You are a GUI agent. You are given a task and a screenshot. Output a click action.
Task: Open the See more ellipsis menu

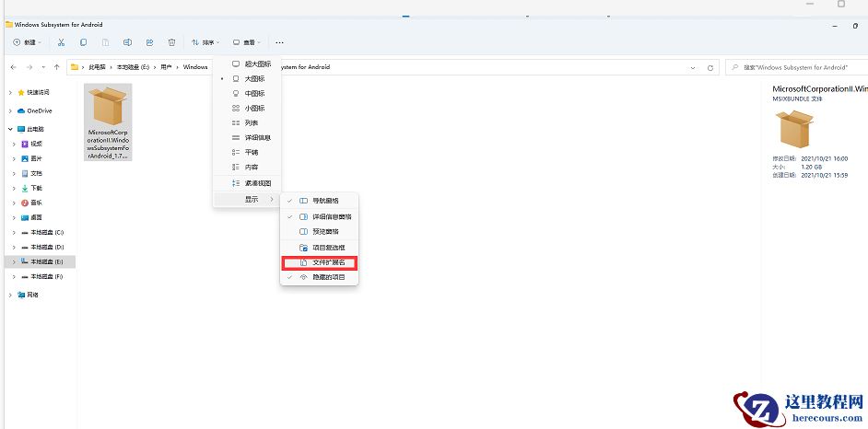(279, 42)
